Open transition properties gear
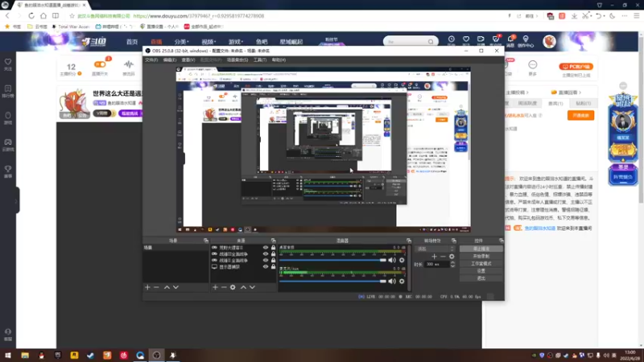The width and height of the screenshot is (644, 362). 452,257
